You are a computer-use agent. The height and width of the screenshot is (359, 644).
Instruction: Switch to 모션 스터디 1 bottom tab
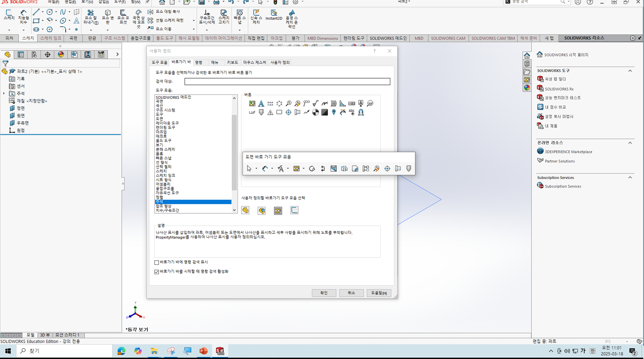(67, 335)
